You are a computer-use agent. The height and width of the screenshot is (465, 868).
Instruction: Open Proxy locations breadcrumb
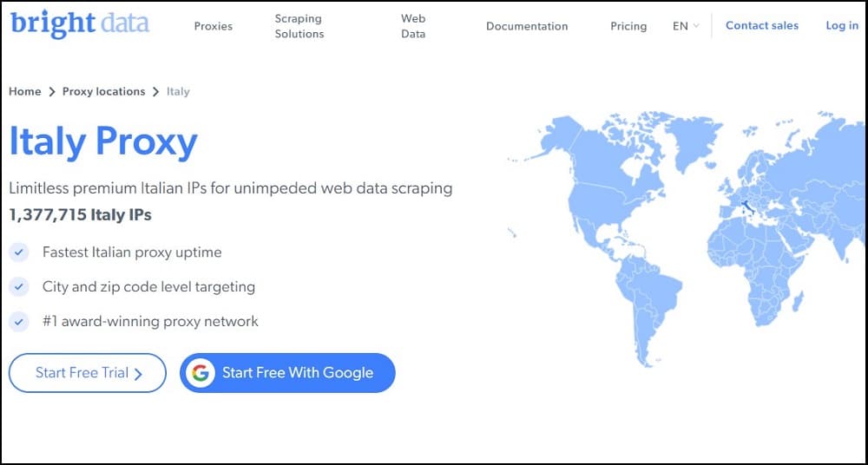tap(103, 91)
